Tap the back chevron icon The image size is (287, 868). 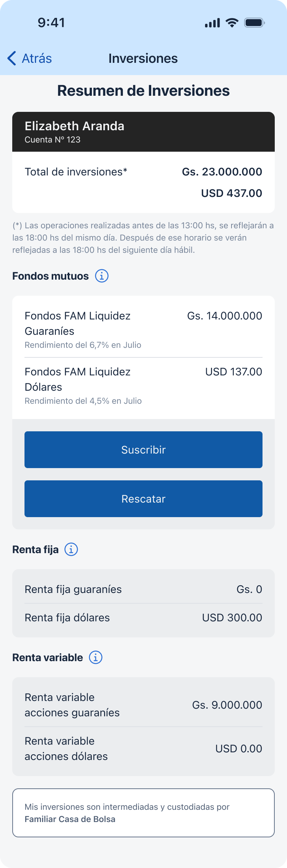(12, 58)
